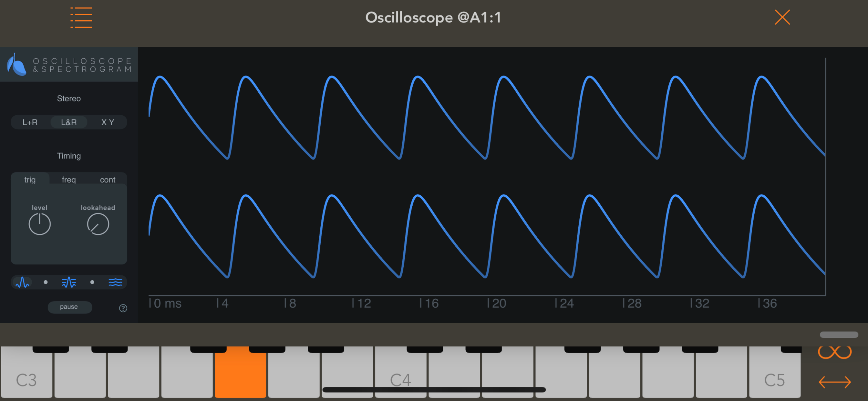Switch stereo mode to X Y
The image size is (868, 401).
tap(108, 122)
